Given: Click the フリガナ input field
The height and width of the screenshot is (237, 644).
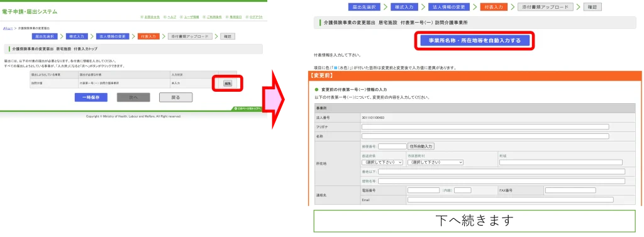Looking at the screenshot, I should click(485, 127).
